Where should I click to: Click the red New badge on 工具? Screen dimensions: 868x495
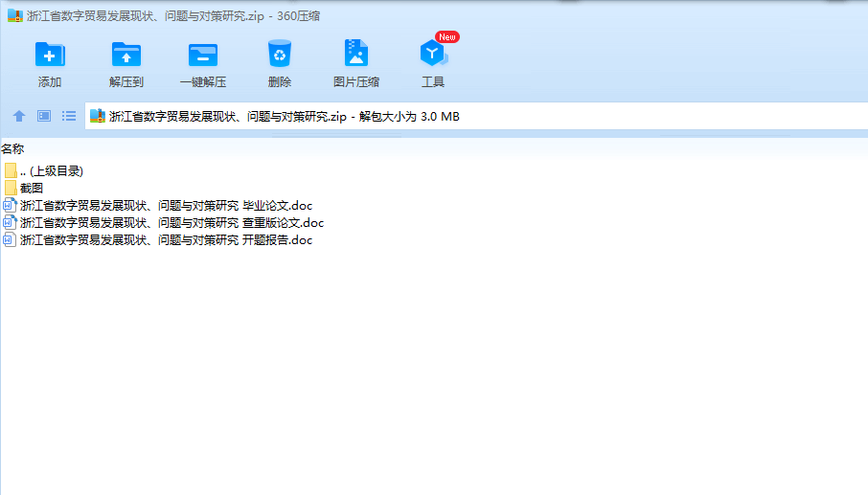(447, 37)
